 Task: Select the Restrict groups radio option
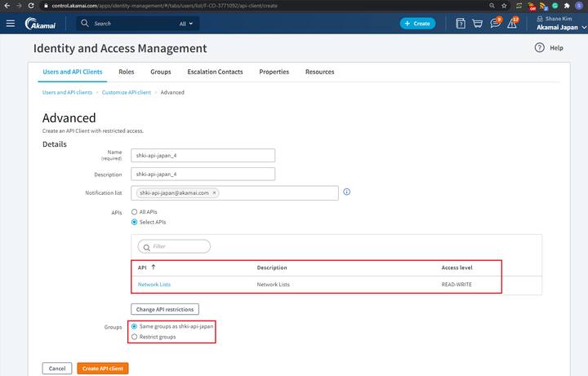point(135,337)
